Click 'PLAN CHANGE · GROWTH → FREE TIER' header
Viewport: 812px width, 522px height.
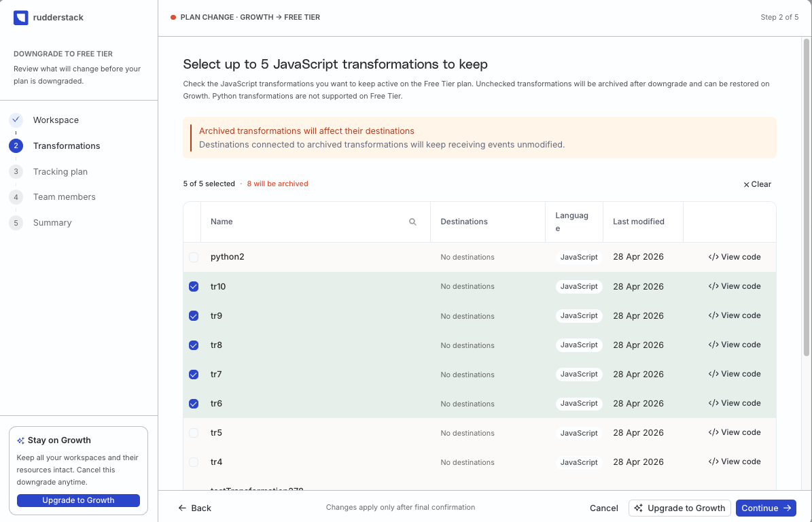click(x=250, y=17)
